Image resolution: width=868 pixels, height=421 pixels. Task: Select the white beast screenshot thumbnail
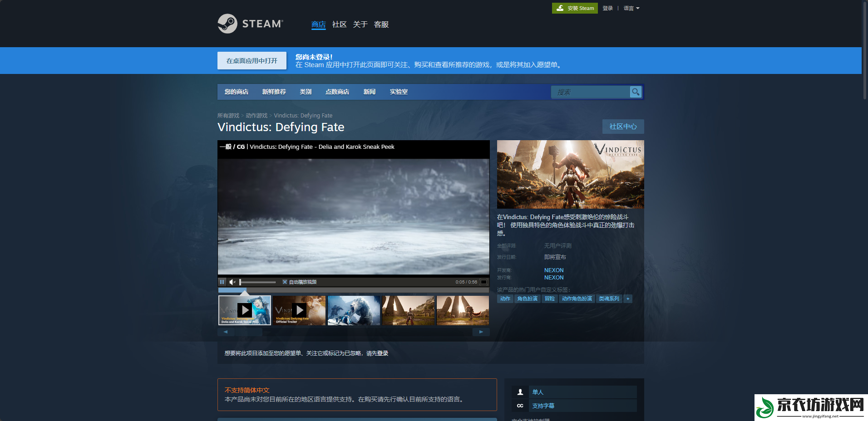pyautogui.click(x=354, y=310)
